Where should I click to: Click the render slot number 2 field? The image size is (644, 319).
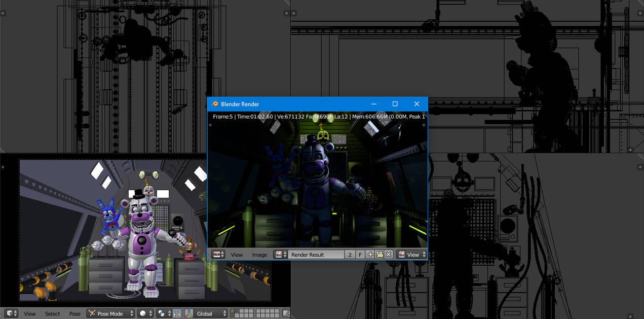(x=350, y=254)
